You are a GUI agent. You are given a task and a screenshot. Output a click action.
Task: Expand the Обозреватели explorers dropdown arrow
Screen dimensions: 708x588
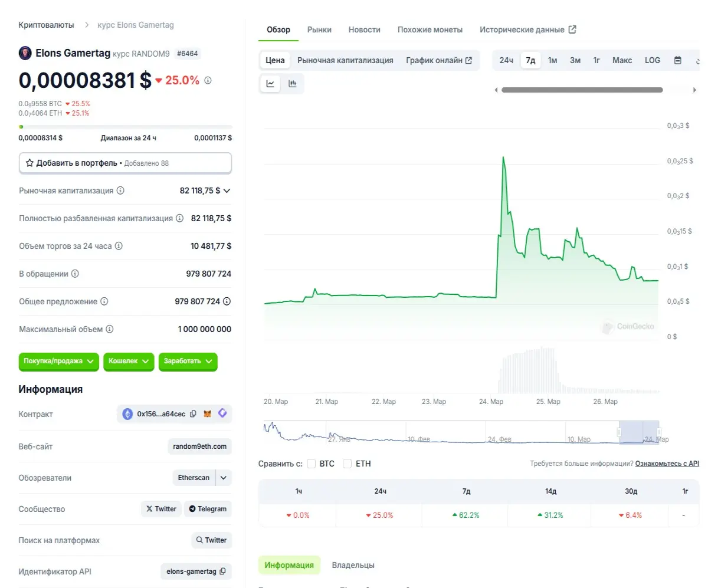pyautogui.click(x=224, y=478)
